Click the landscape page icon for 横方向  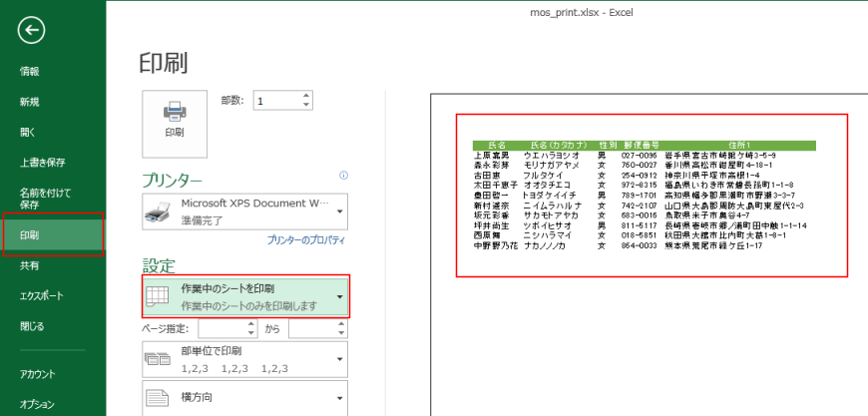pos(158,400)
